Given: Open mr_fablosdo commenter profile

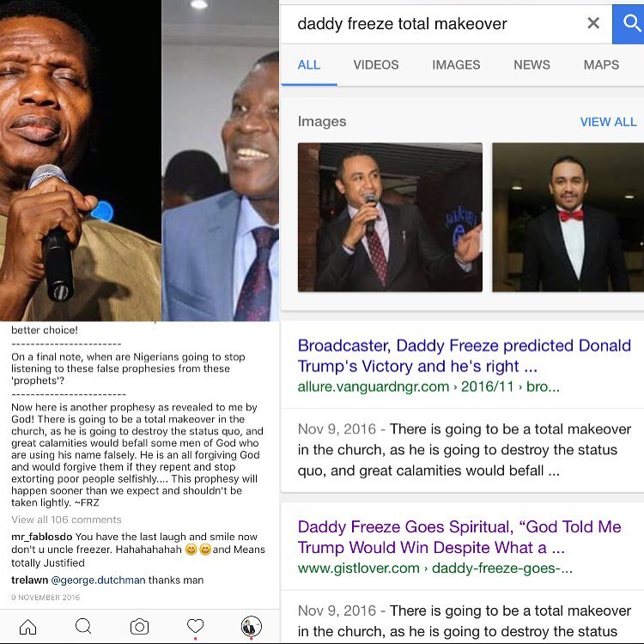Looking at the screenshot, I should 42,537.
